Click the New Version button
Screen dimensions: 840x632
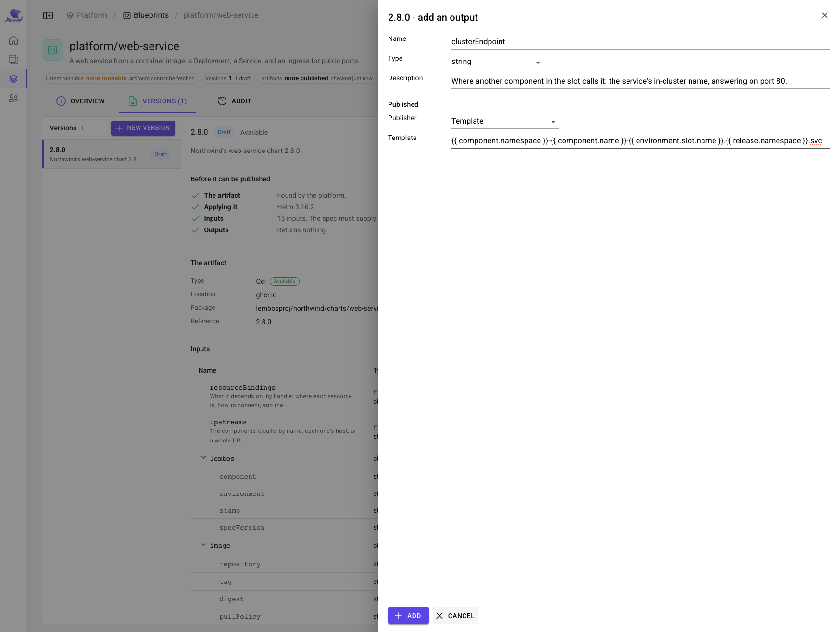click(143, 128)
